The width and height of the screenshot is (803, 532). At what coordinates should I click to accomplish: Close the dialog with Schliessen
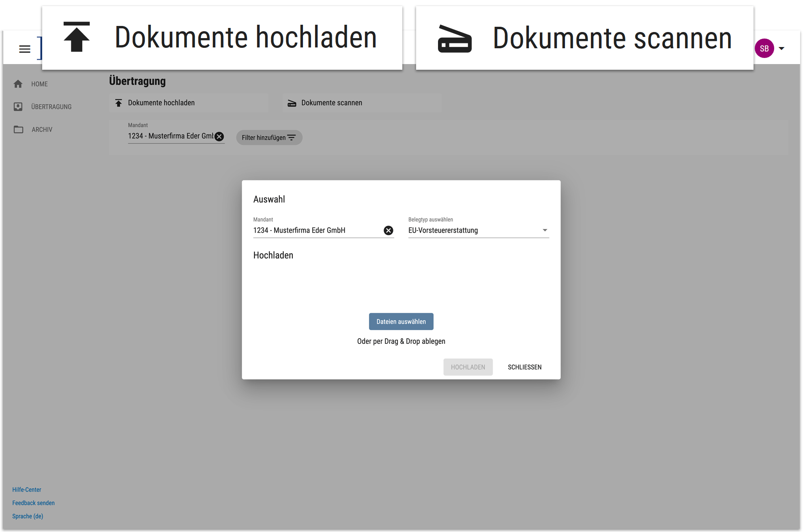[x=524, y=367]
